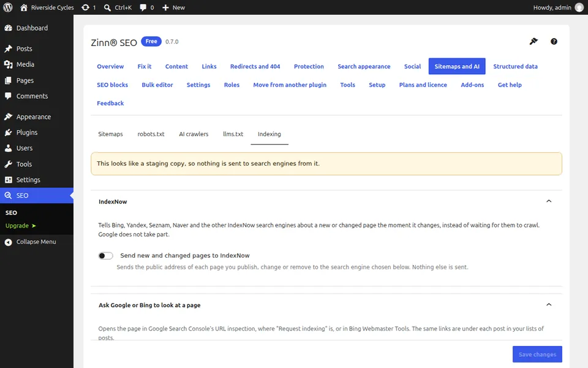Open the Feedback tab

click(110, 103)
